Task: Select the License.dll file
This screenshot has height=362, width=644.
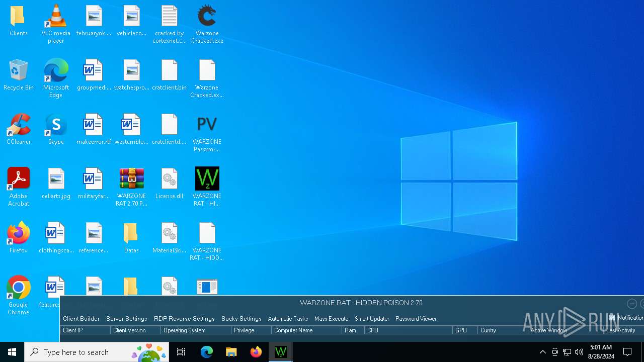Action: click(170, 184)
